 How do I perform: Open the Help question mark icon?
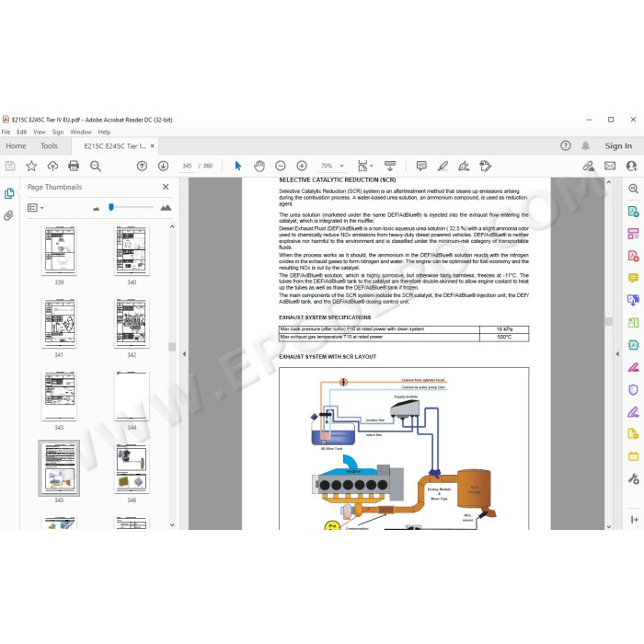566,145
